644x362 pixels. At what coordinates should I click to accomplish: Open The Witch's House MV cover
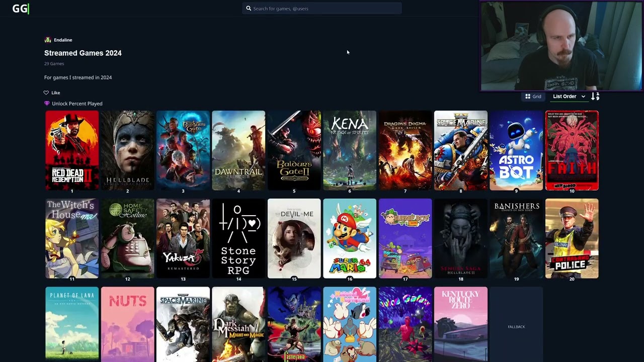(72, 238)
